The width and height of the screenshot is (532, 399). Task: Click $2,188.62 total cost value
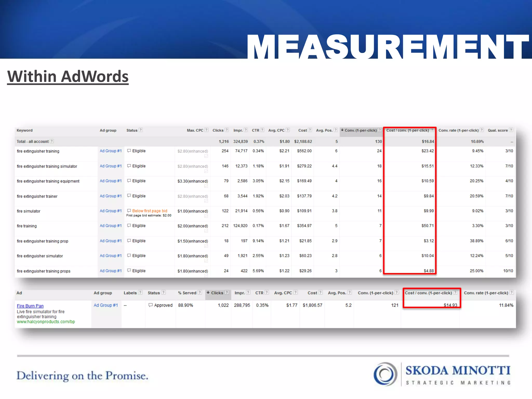303,141
